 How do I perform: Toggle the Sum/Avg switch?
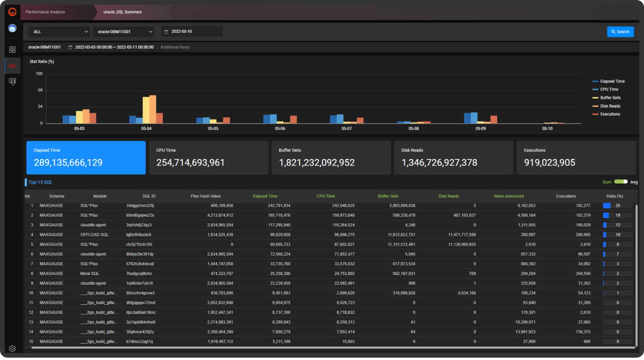[621, 181]
